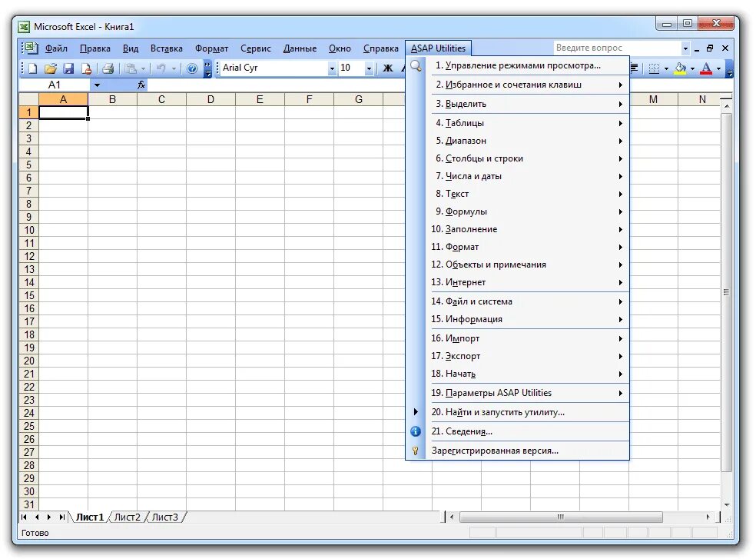This screenshot has height=559, width=756.
Task: Open the font size 10 dropdown
Action: click(369, 69)
